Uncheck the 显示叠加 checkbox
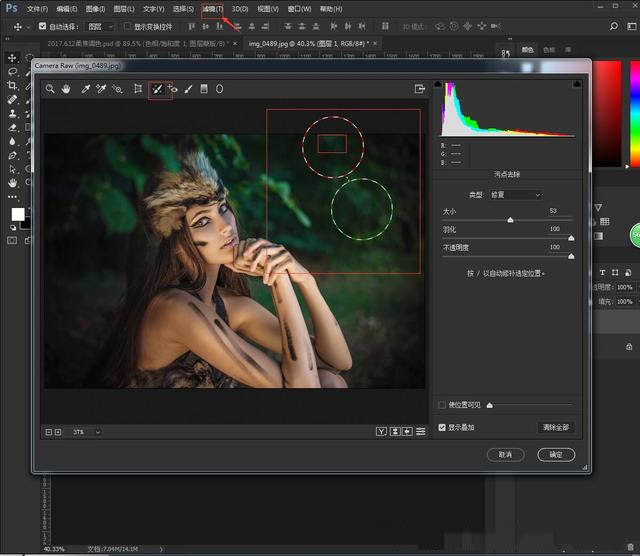 coord(443,427)
